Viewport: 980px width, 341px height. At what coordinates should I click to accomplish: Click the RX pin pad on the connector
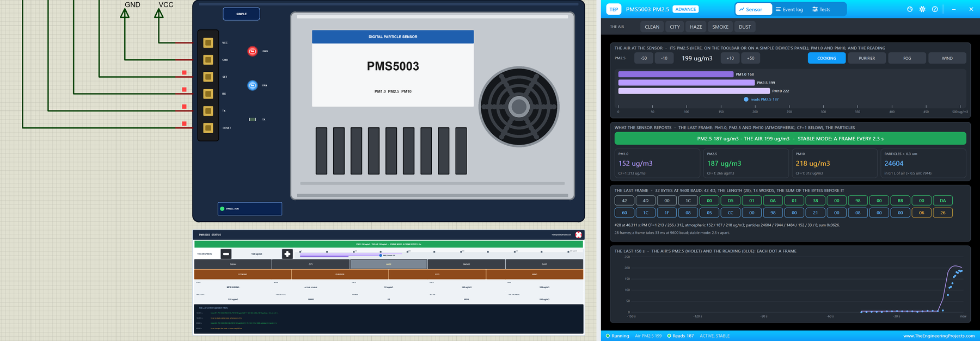208,94
